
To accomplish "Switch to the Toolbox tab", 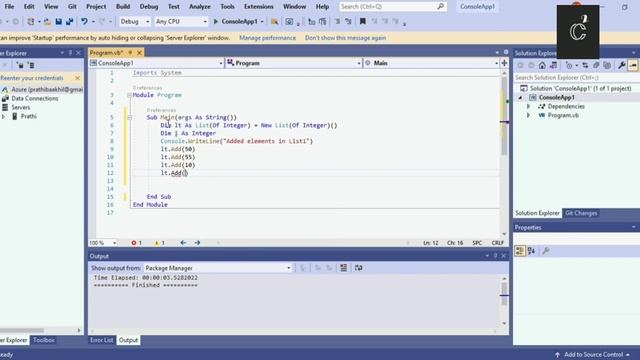I will [44, 340].
